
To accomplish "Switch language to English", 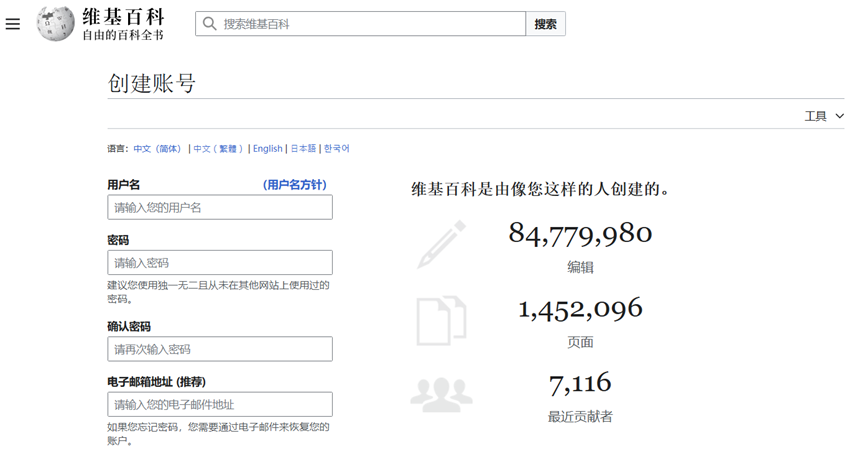I will (268, 148).
